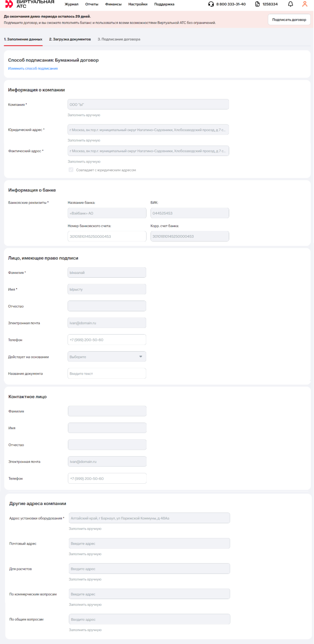Click the account number document icon

pos(257,4)
